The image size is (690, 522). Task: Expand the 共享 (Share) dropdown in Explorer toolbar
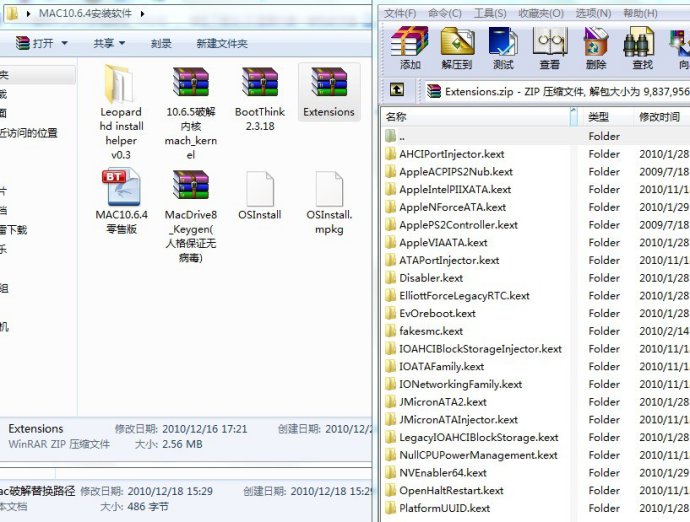click(122, 44)
